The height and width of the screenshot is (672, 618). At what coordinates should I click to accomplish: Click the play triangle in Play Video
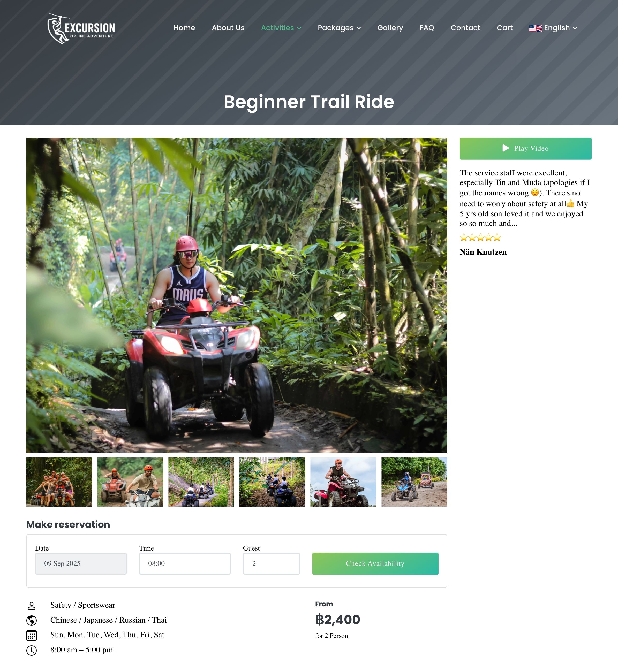[506, 148]
